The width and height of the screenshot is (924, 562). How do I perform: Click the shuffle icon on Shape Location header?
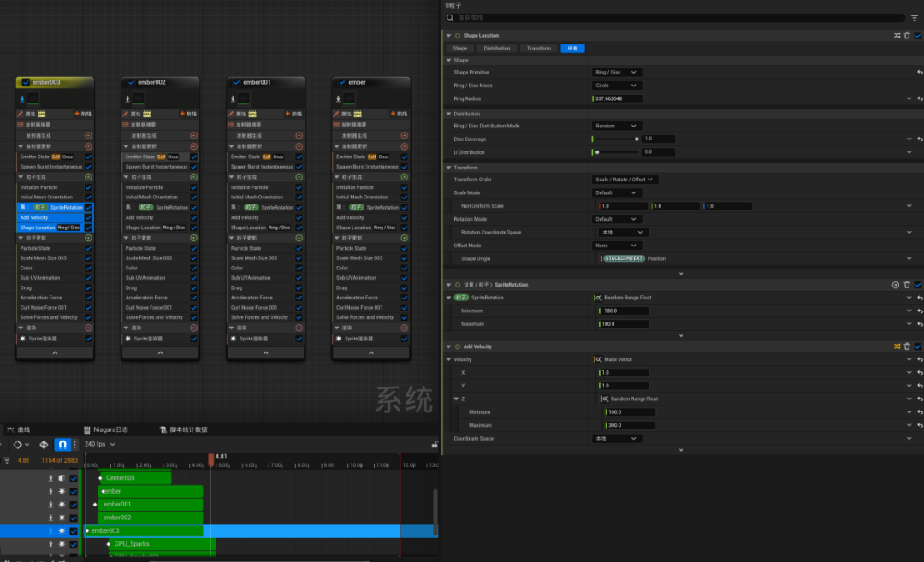(x=897, y=35)
